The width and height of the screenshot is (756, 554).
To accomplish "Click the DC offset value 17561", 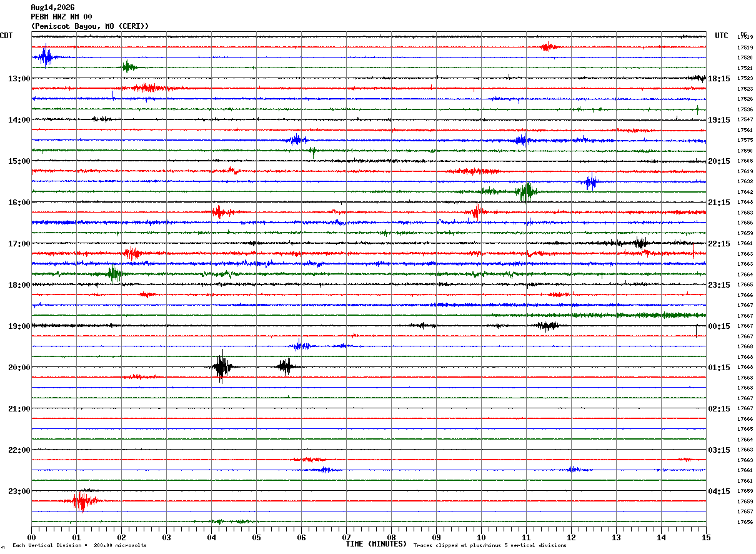I will click(745, 130).
